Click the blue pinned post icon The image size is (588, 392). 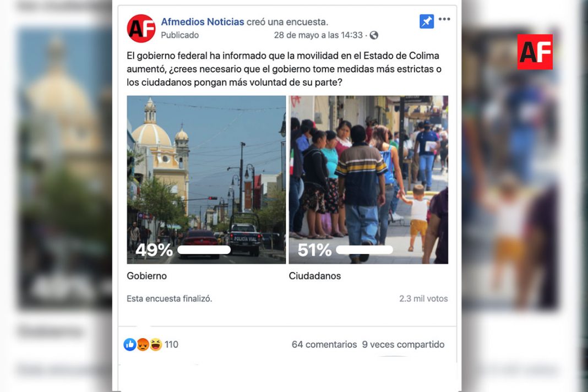[x=426, y=21]
